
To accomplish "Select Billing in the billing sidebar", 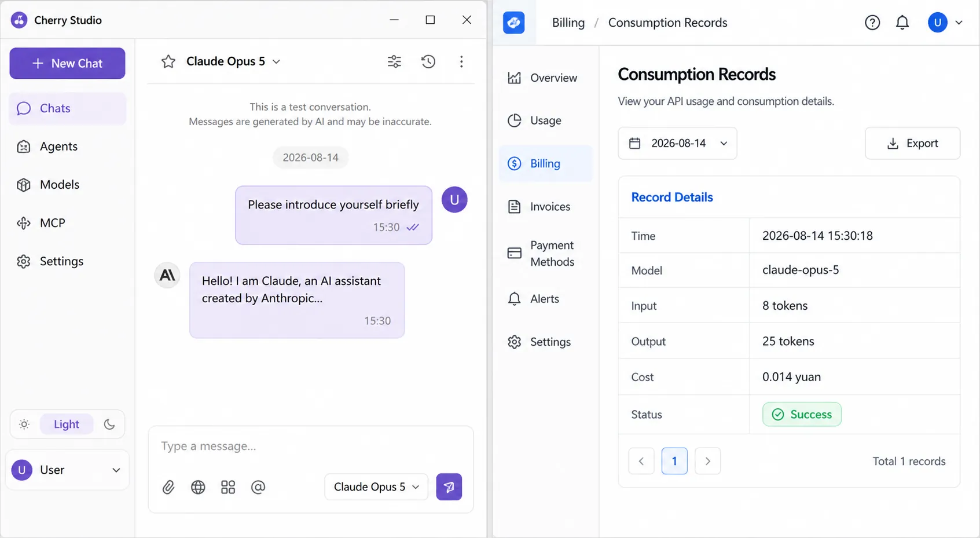I will (545, 164).
